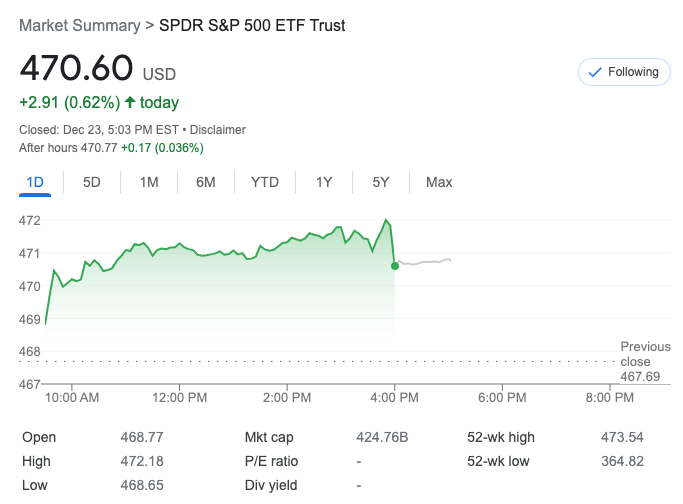The height and width of the screenshot is (504, 683).
Task: Toggle the Following button
Action: [x=624, y=72]
